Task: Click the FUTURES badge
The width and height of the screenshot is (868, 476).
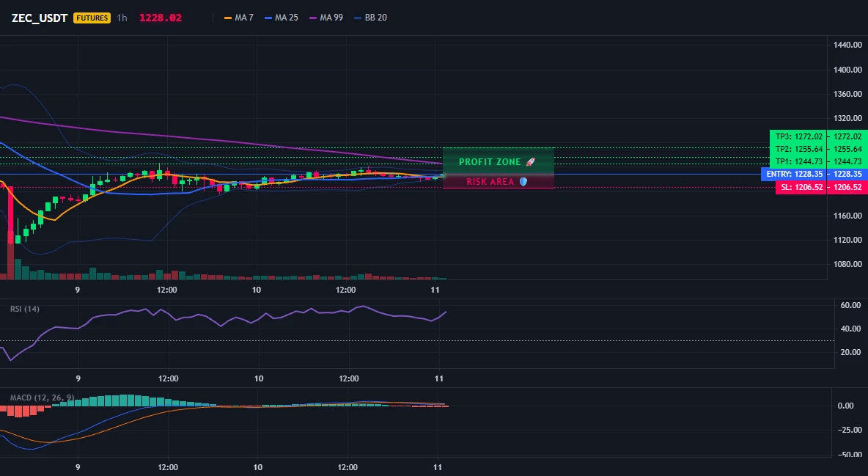Action: coord(92,18)
